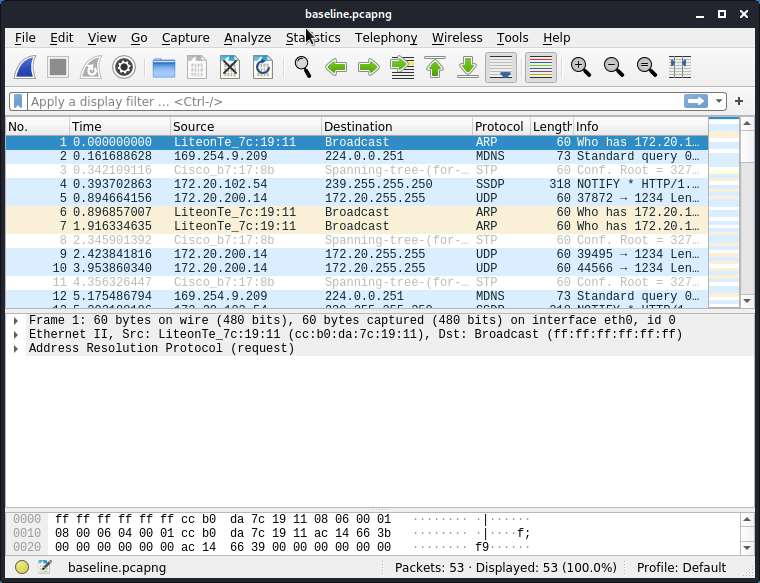Open capture file properties status icon
The width and height of the screenshot is (760, 583).
pos(45,567)
